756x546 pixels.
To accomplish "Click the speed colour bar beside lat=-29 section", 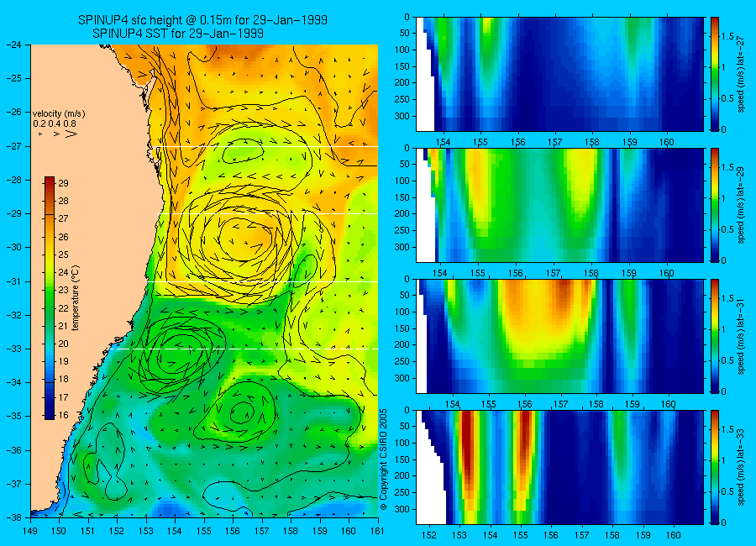I will click(714, 205).
